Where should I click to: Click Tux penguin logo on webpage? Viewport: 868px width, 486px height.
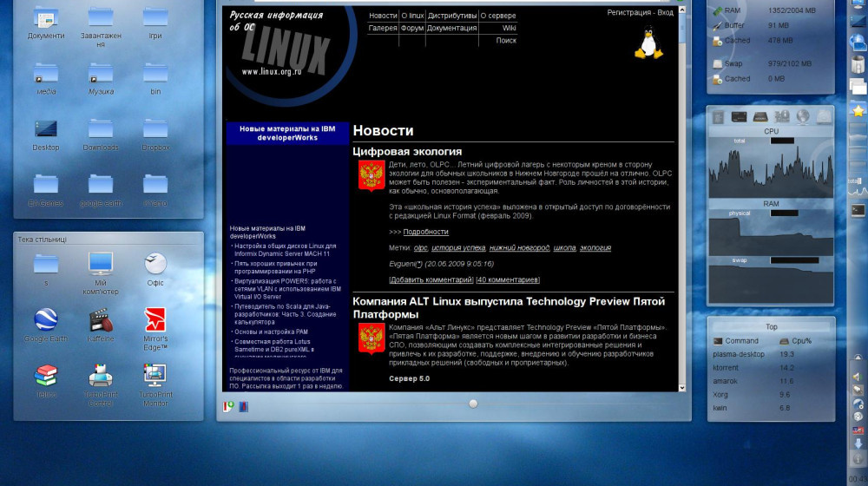648,43
